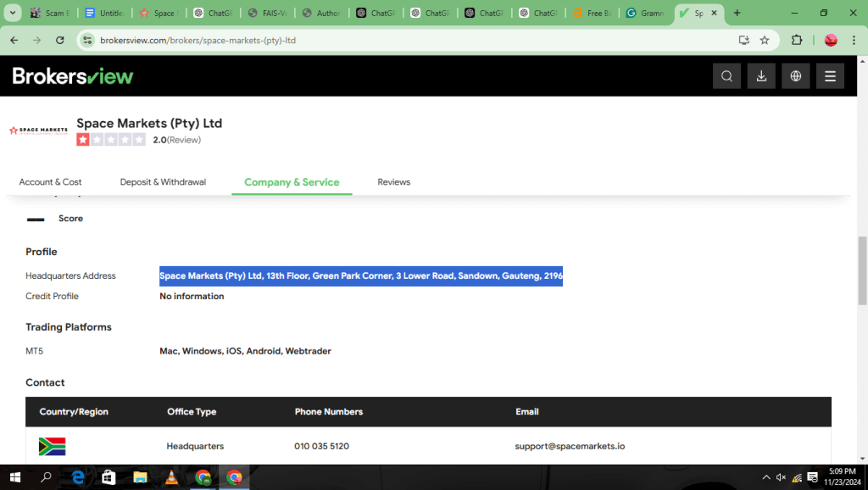Expand the tab search dropdown arrow

(x=13, y=12)
